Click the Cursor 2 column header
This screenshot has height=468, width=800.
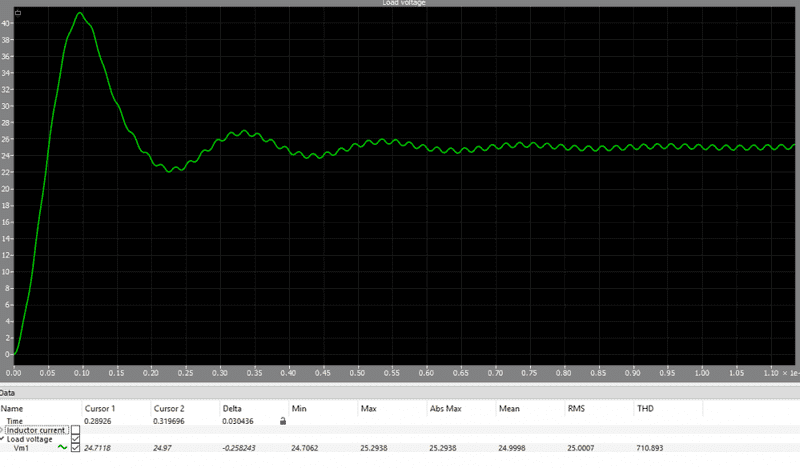click(x=168, y=409)
